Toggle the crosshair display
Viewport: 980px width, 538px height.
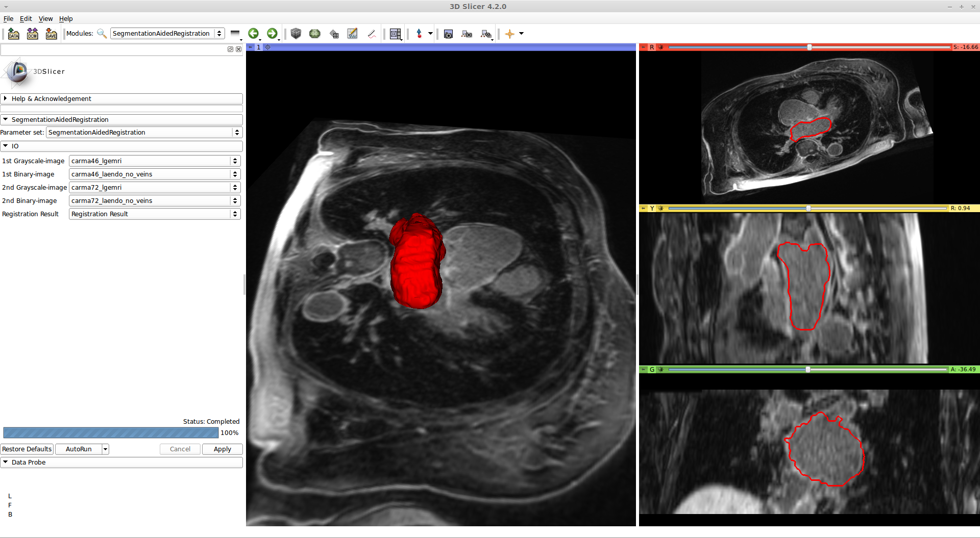point(509,34)
